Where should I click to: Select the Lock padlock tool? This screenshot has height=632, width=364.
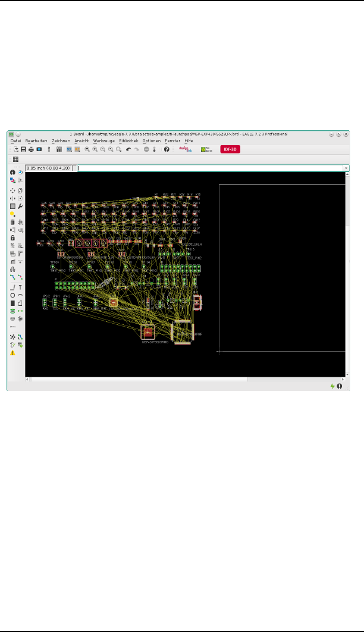[x=12, y=237]
